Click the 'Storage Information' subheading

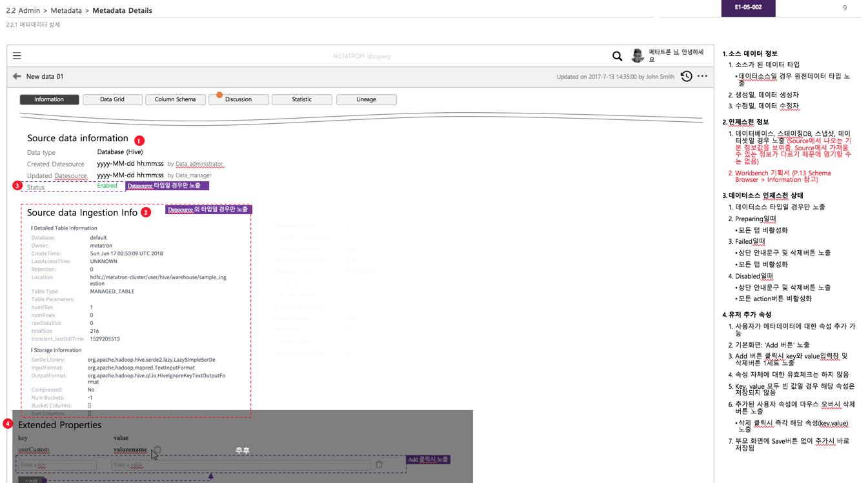pos(56,350)
